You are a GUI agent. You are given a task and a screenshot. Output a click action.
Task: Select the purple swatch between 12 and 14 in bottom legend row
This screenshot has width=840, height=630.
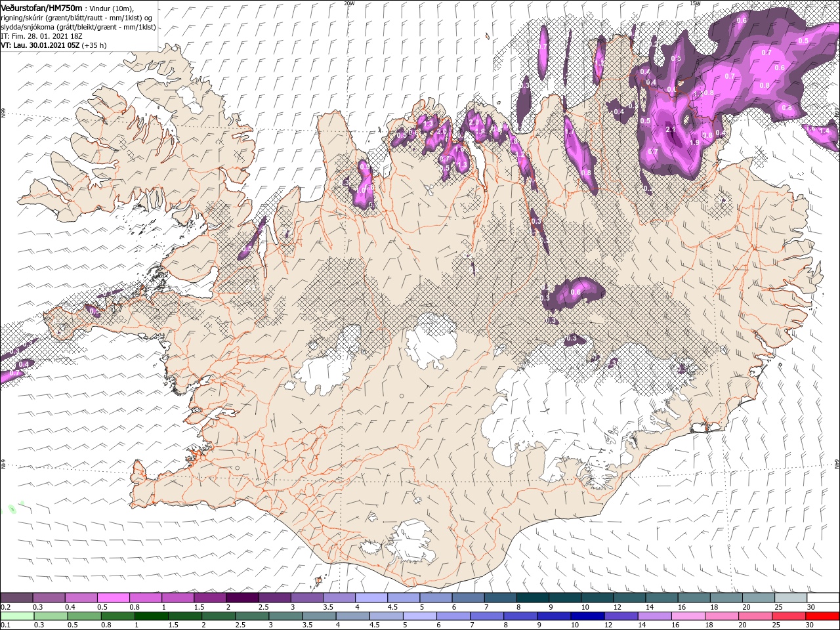[621, 616]
